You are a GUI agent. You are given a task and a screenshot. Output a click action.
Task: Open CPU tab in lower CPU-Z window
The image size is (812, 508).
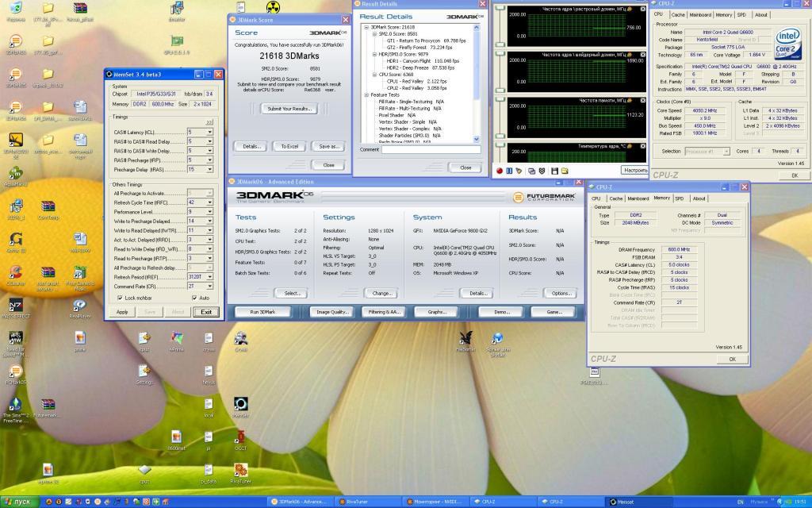pos(596,198)
